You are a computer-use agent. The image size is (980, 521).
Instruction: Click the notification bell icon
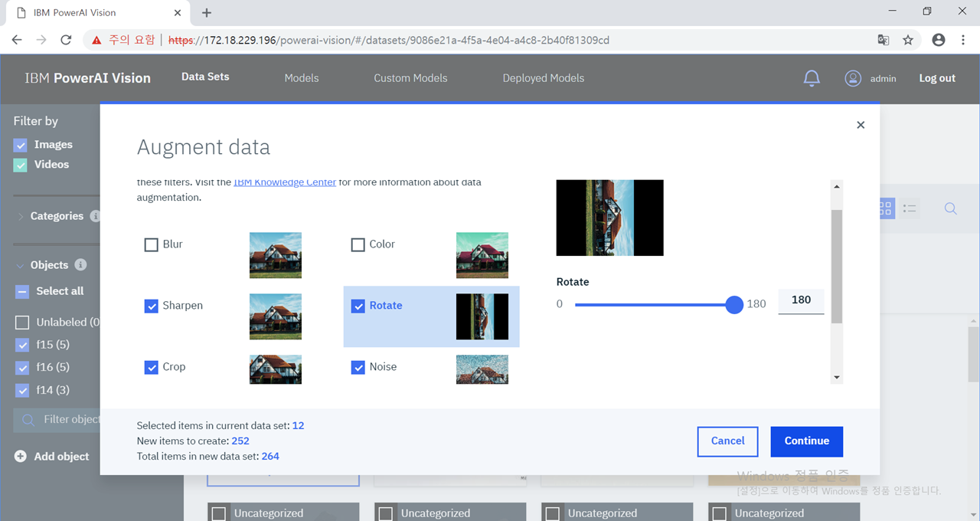pos(812,77)
